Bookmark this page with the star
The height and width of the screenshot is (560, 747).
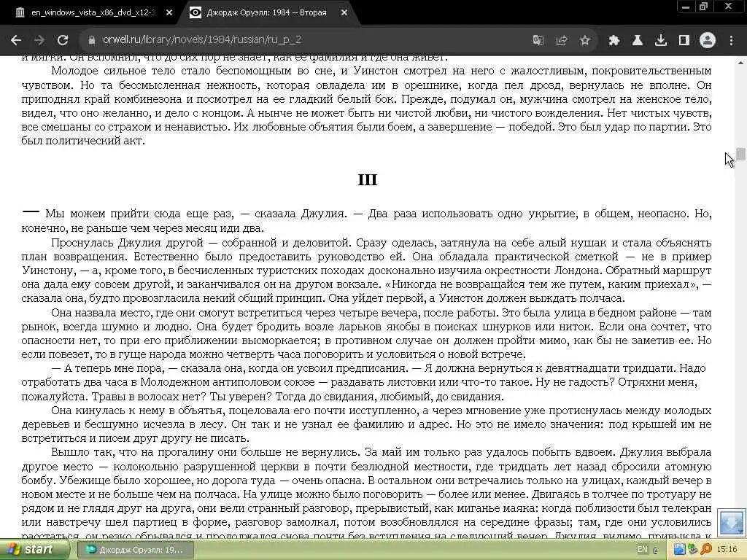pos(585,41)
